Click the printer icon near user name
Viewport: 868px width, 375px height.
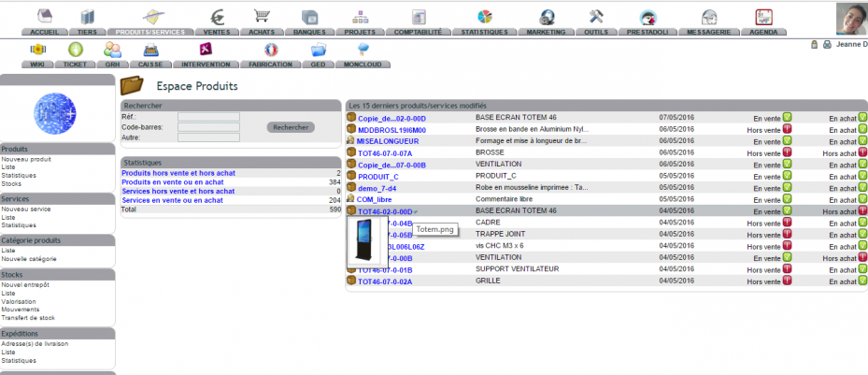827,45
